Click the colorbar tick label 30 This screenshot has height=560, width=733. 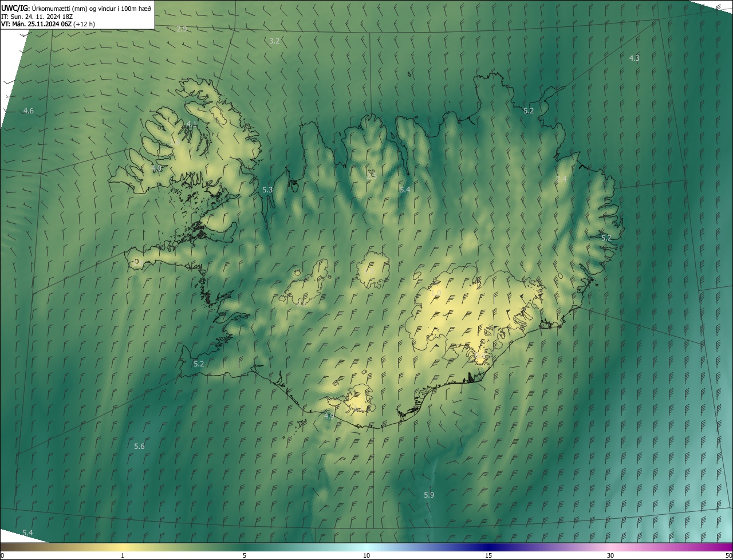tap(610, 555)
